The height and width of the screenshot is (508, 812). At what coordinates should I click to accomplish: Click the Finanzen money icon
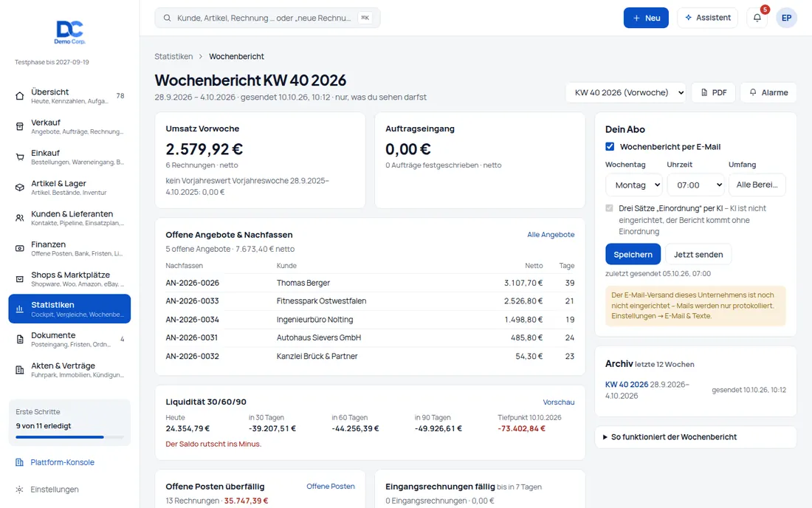[20, 249]
